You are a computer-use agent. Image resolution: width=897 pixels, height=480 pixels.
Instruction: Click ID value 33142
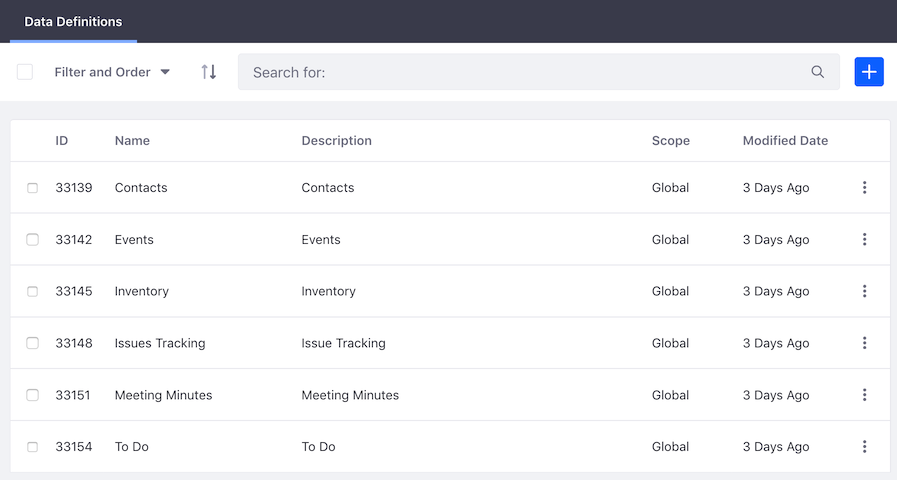tap(74, 240)
